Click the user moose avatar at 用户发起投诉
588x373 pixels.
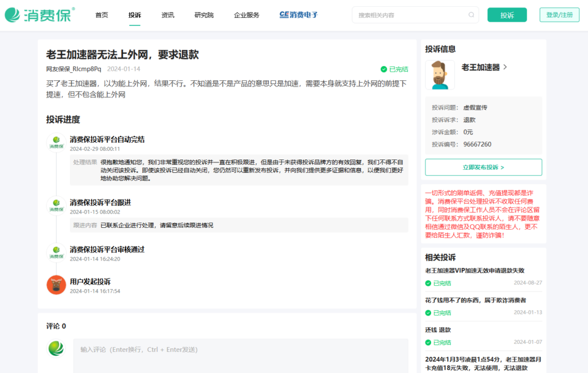pyautogui.click(x=56, y=285)
